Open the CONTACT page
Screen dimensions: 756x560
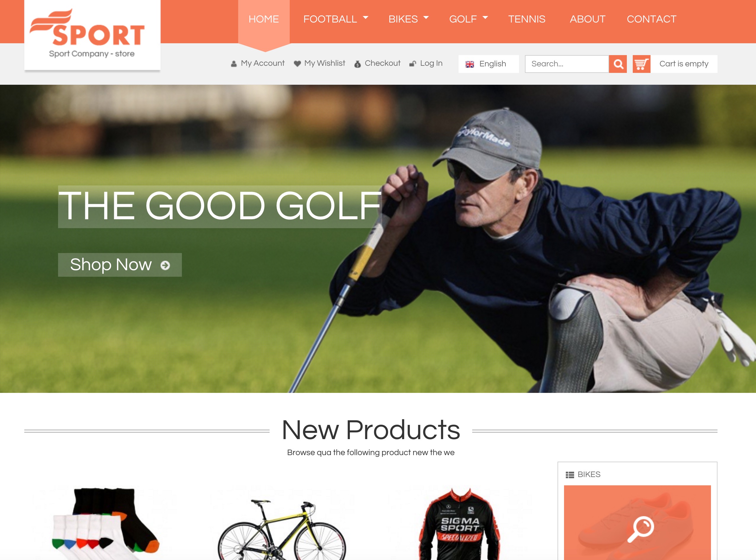pyautogui.click(x=651, y=19)
